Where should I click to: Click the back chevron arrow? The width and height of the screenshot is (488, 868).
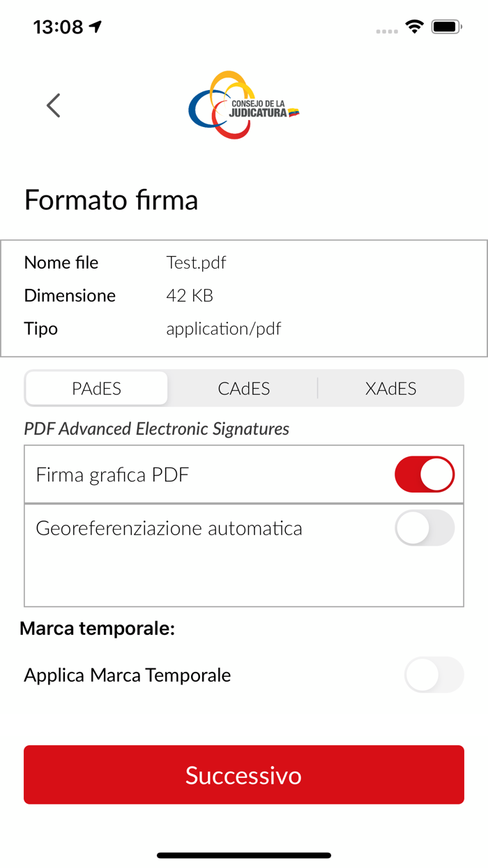point(53,105)
